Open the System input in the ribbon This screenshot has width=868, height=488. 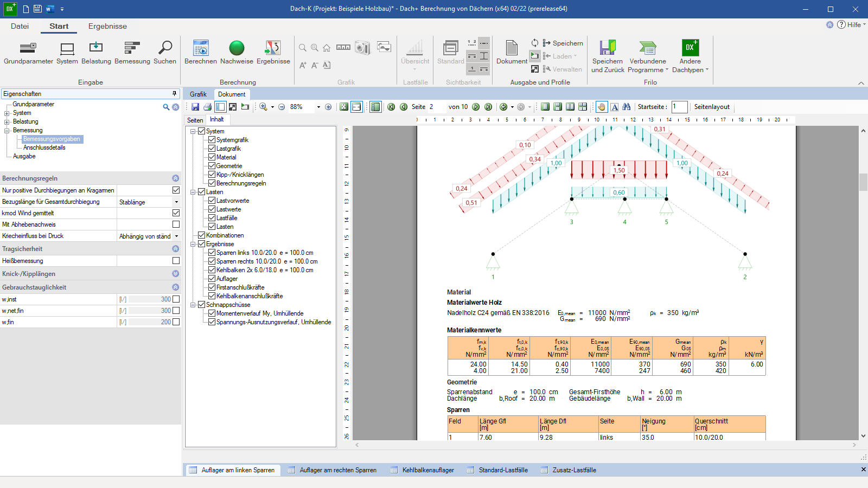[67, 53]
